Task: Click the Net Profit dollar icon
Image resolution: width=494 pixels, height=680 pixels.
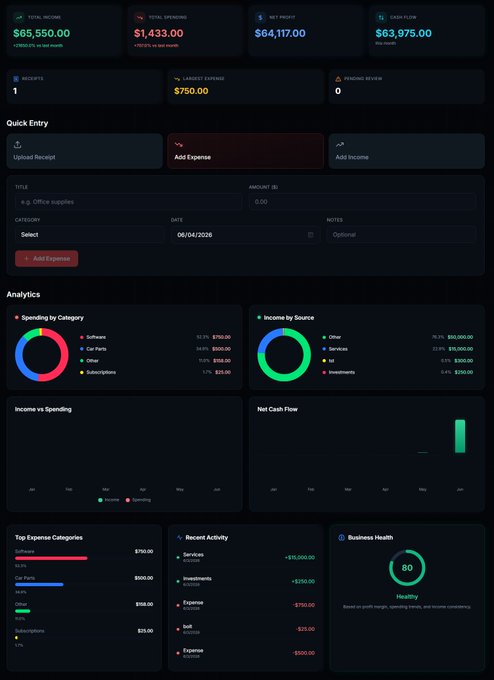Action: pos(260,17)
